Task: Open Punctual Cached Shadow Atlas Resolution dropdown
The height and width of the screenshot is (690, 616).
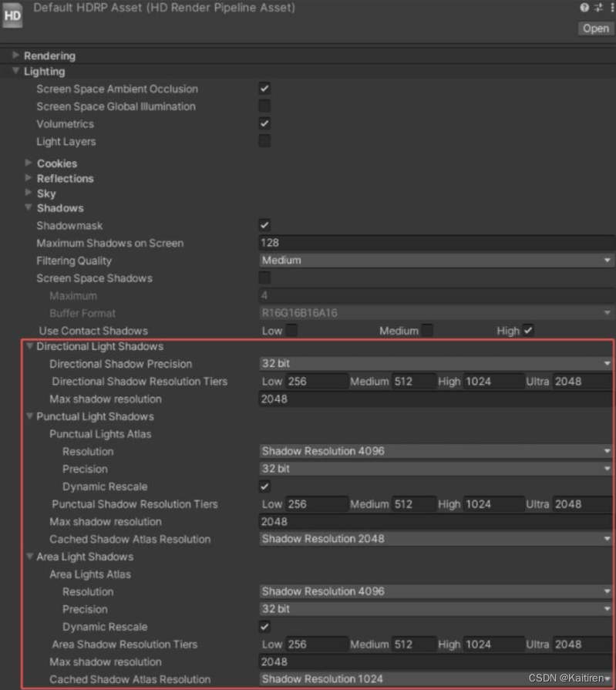Action: click(x=436, y=539)
